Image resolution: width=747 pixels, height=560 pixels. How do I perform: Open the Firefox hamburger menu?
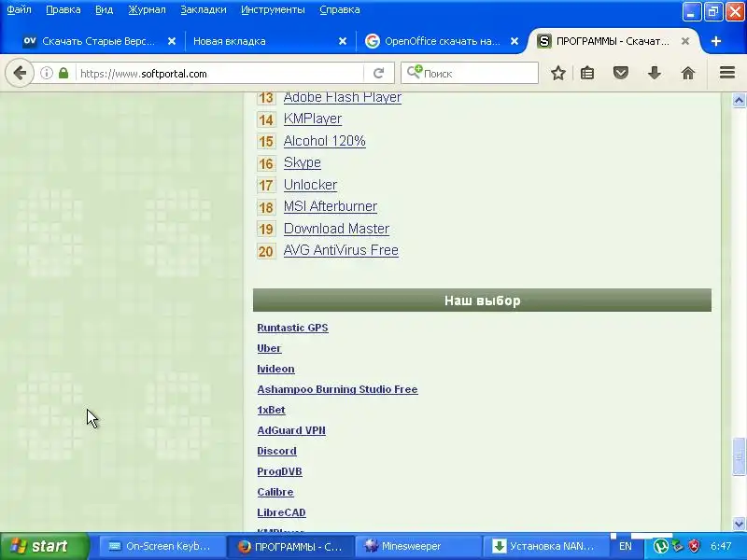click(727, 73)
